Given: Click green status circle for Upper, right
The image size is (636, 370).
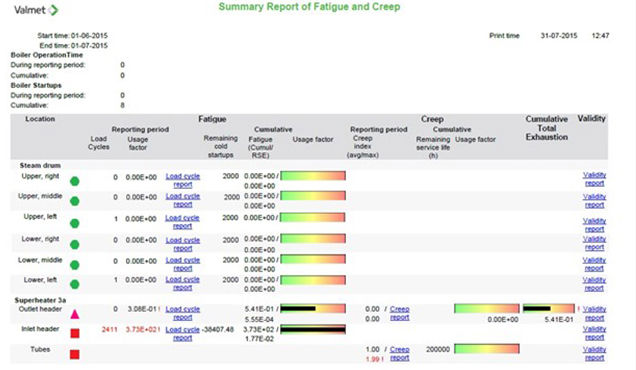Looking at the screenshot, I should tap(75, 181).
